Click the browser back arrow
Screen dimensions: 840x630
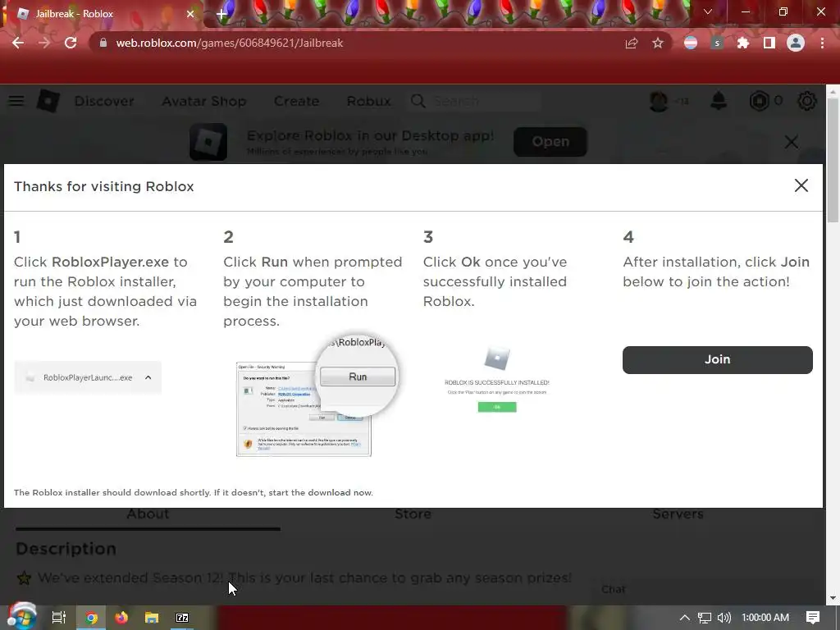(x=18, y=43)
